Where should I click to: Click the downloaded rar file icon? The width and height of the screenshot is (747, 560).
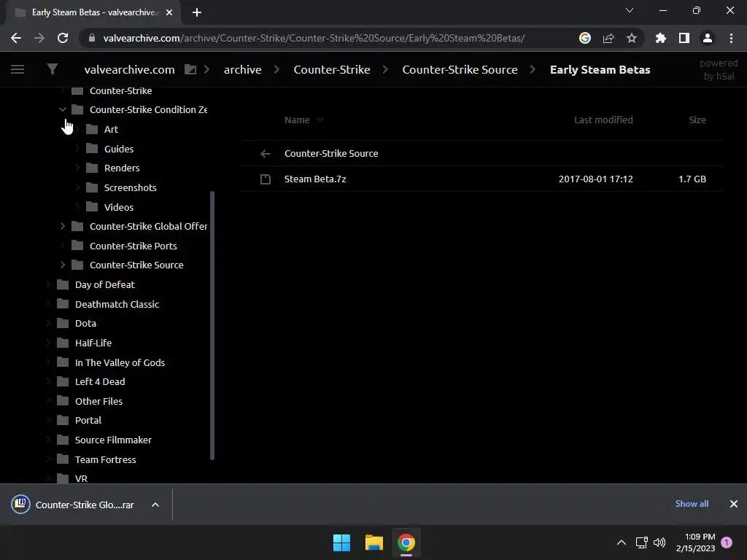20,505
